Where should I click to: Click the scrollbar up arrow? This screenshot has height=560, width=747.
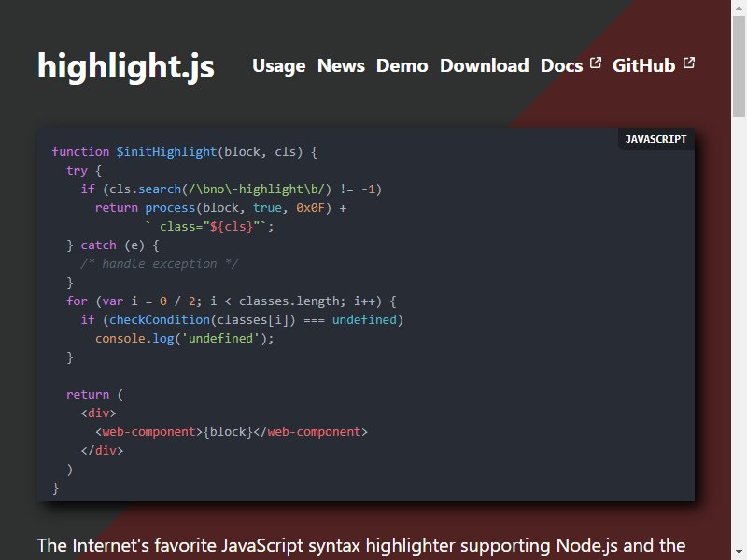739,7
